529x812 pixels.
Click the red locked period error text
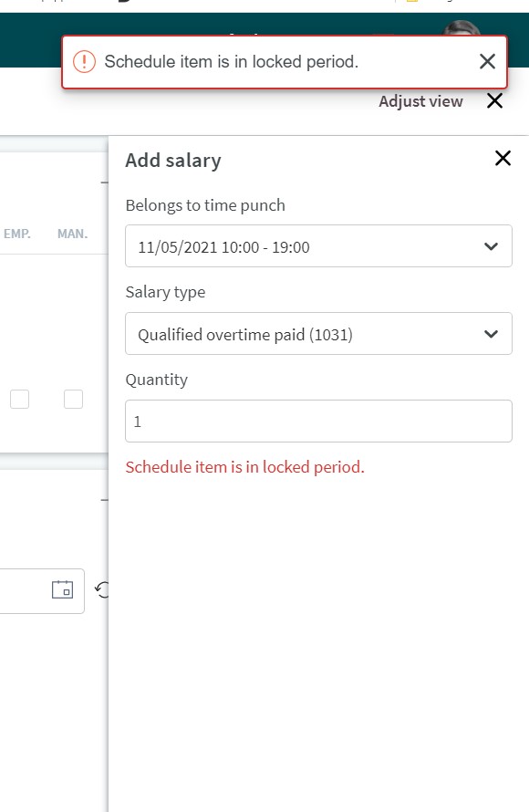pos(244,467)
